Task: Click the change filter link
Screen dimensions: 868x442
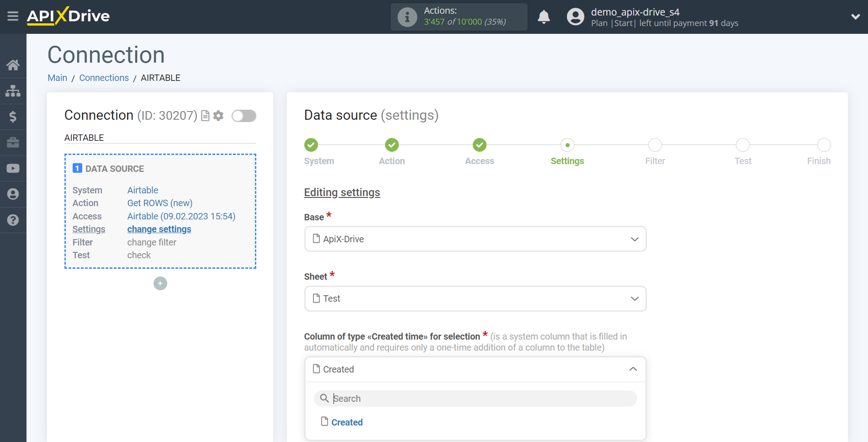Action: point(152,242)
